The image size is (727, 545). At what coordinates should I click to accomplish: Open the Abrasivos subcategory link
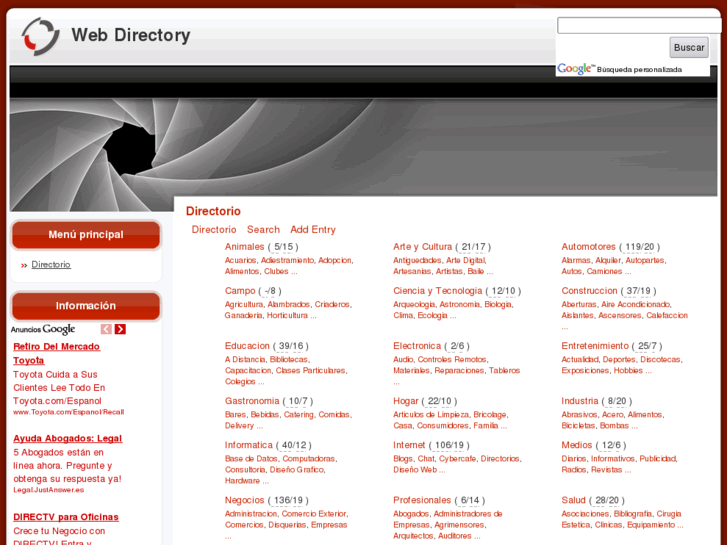pos(579,415)
